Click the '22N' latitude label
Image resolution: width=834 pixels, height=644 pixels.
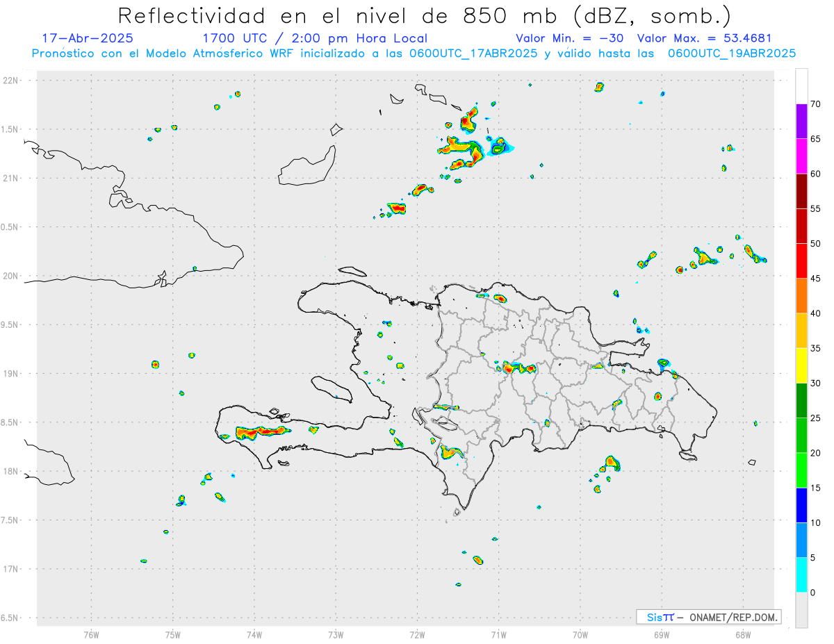click(11, 81)
